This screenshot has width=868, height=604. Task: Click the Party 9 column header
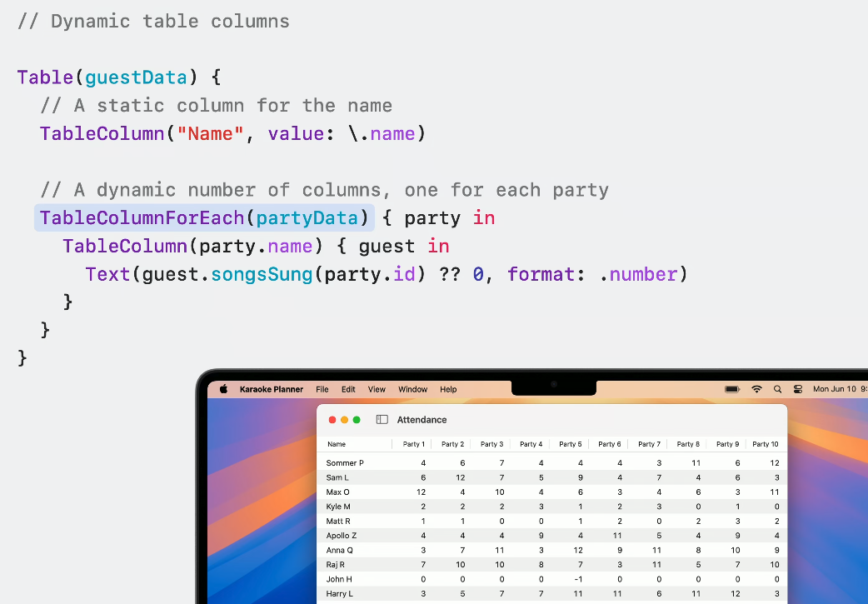pos(726,444)
